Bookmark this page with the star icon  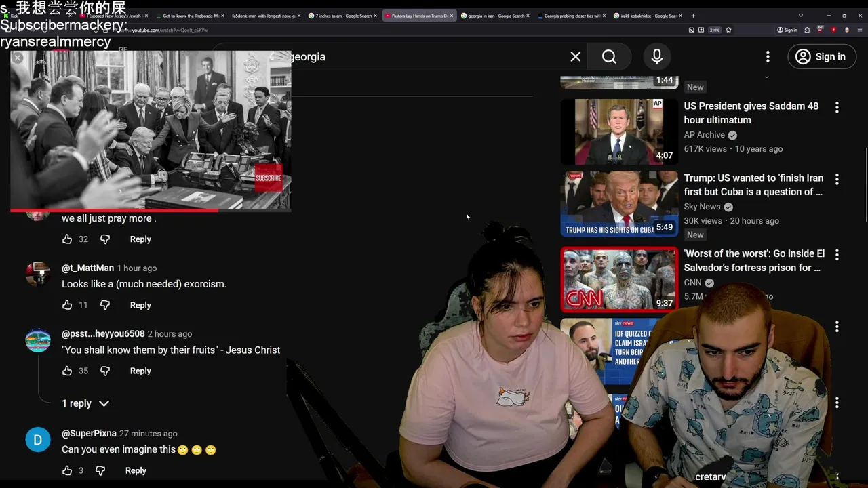pyautogui.click(x=728, y=30)
